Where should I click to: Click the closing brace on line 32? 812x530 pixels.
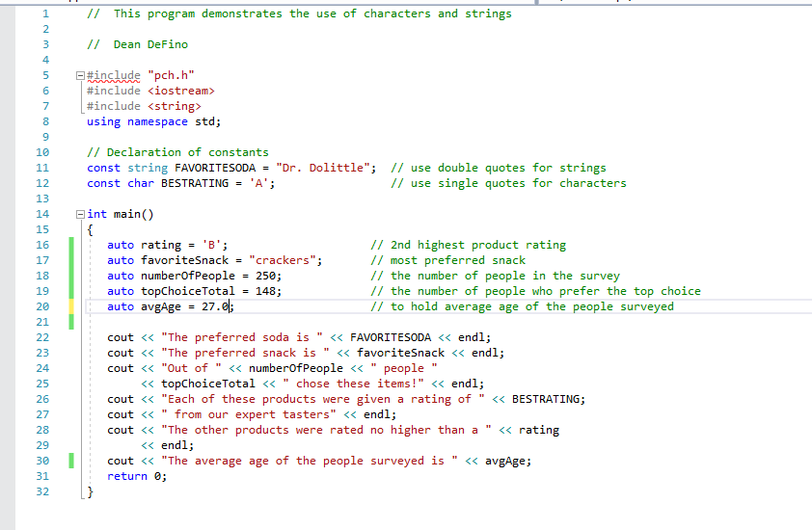click(90, 491)
